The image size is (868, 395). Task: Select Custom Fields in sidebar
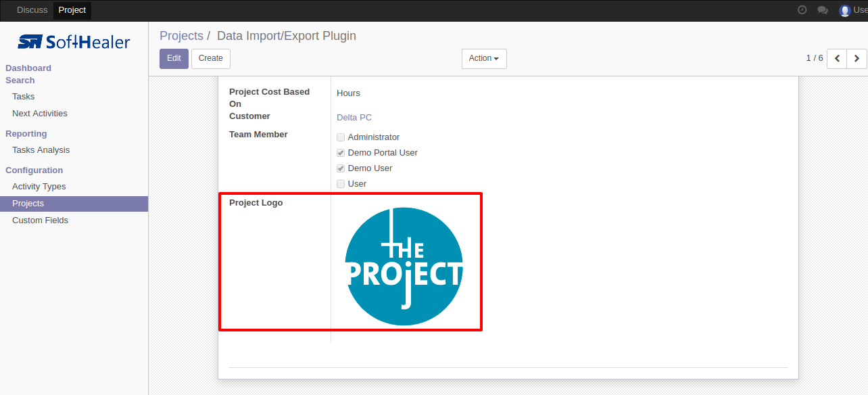[40, 220]
